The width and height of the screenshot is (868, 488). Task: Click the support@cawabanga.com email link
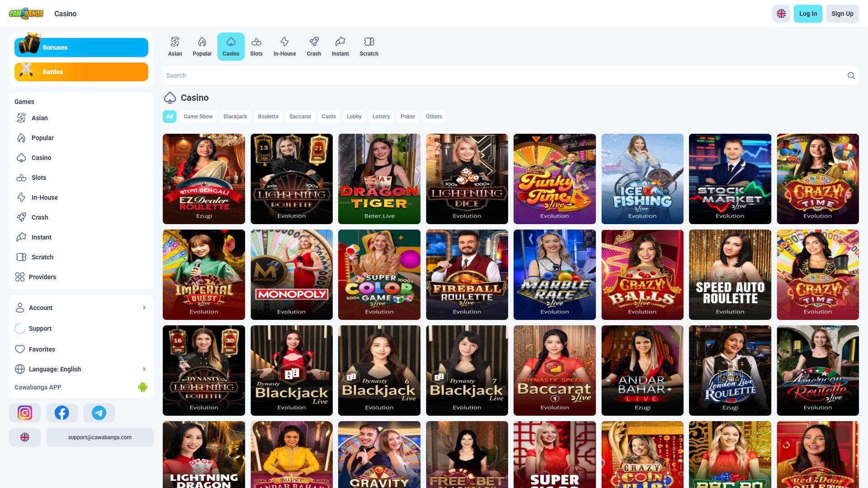point(100,437)
